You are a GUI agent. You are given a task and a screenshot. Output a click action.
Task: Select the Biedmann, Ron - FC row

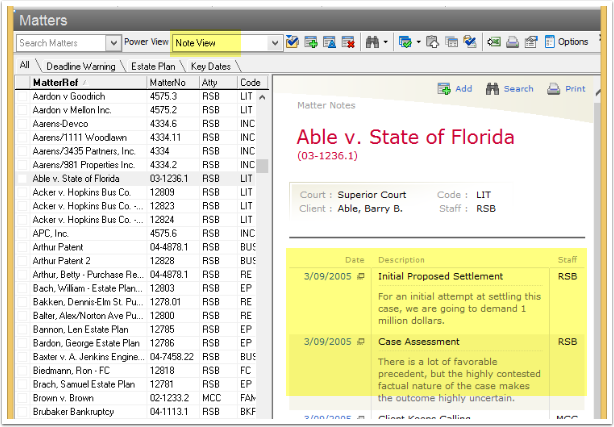click(x=135, y=371)
